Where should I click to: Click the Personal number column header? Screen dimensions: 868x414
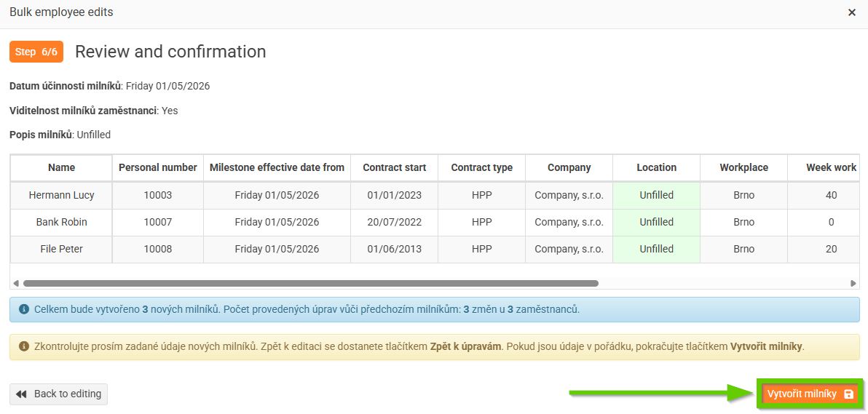[x=157, y=167]
